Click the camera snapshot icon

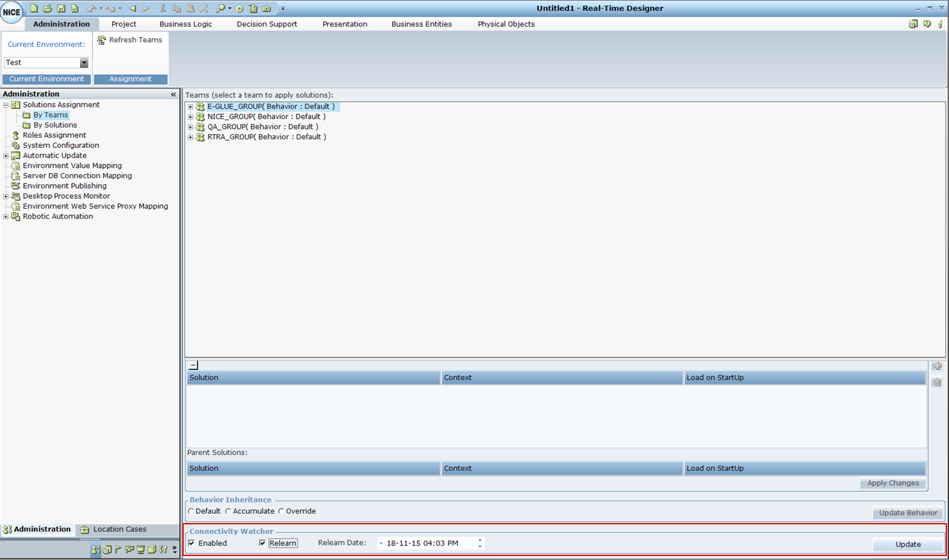(266, 9)
